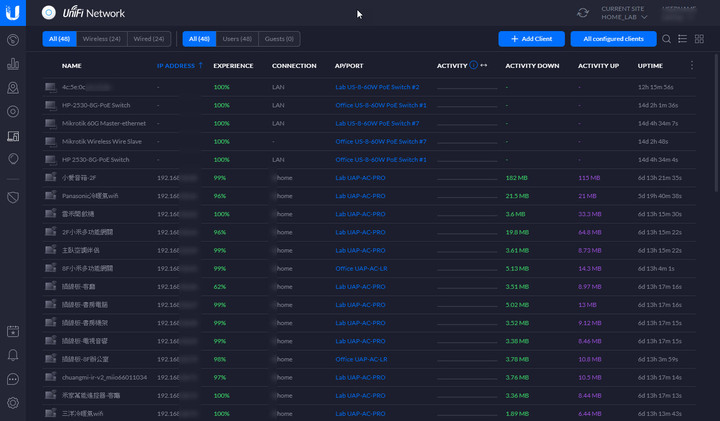Select the All (48) user type tab
The width and height of the screenshot is (720, 421).
coord(199,39)
